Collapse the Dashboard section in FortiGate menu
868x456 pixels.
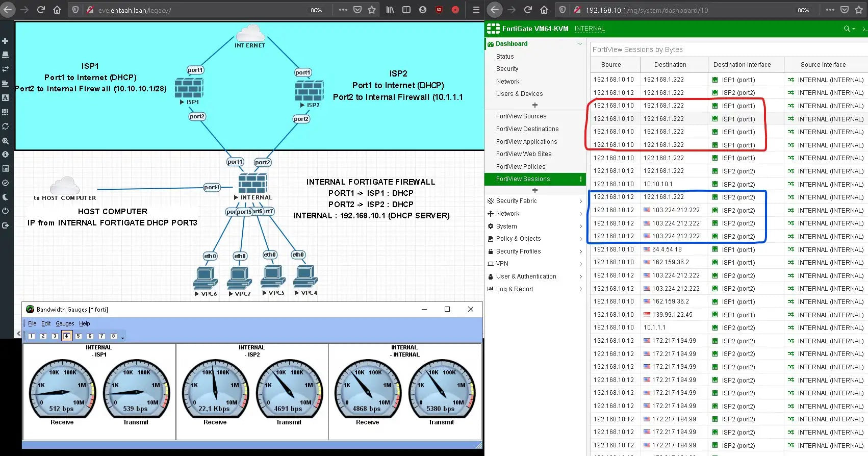579,44
